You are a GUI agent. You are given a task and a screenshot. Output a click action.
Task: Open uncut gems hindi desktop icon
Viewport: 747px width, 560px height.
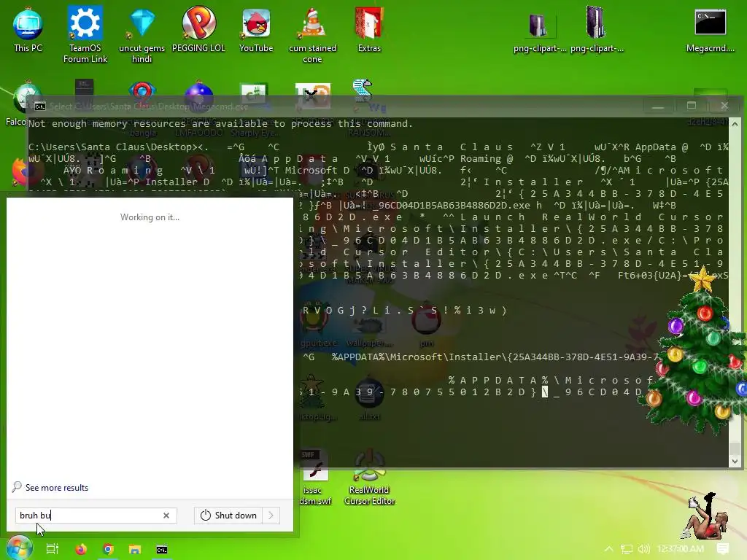pyautogui.click(x=142, y=35)
